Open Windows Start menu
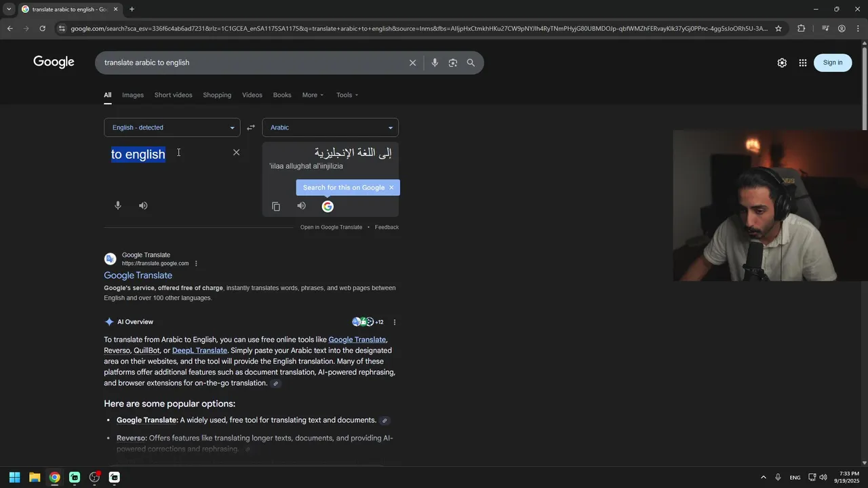 coord(14,477)
